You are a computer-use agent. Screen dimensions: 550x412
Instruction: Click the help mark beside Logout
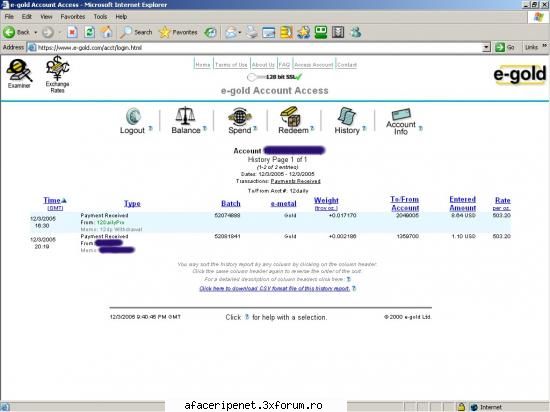point(150,128)
